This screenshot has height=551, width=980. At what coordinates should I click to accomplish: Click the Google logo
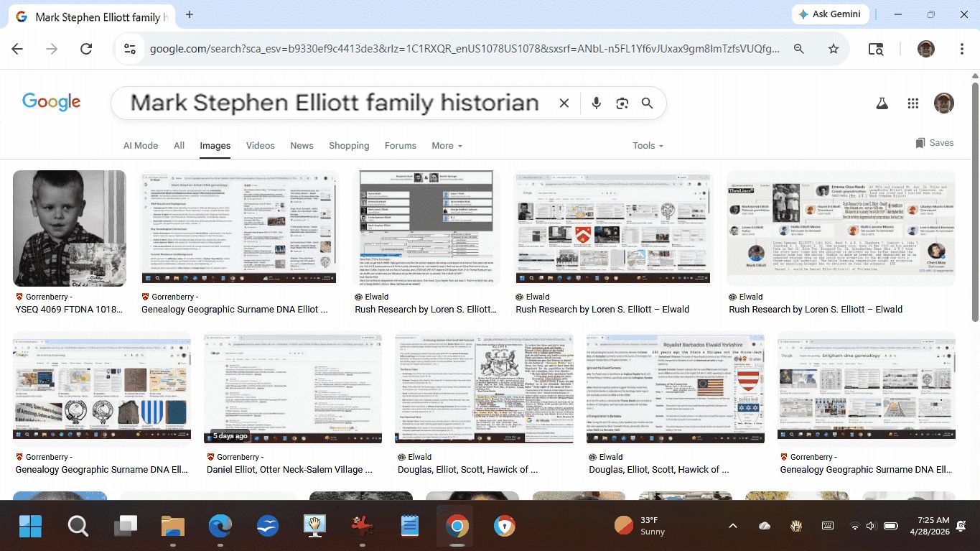pos(51,102)
